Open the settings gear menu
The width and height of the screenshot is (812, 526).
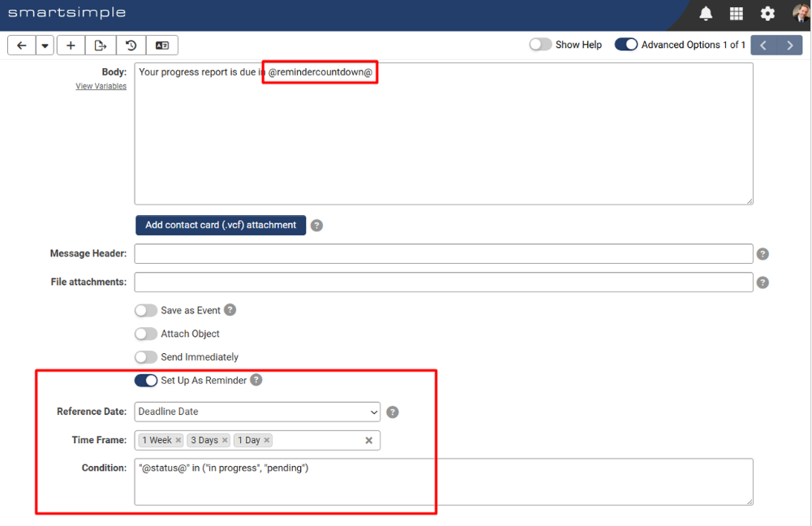coord(767,14)
